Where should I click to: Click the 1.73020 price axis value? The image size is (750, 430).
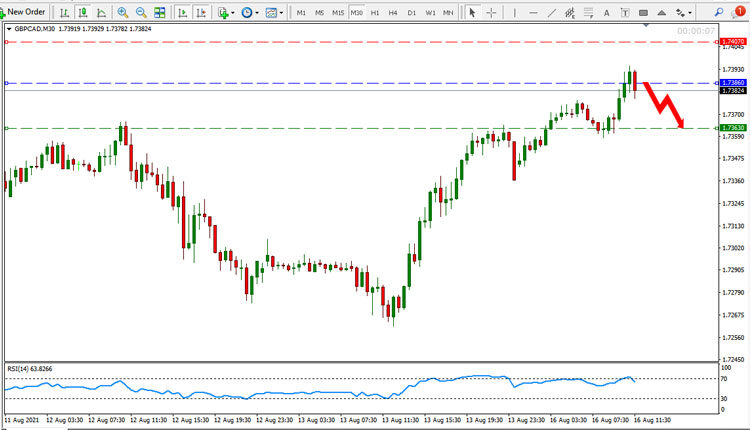pos(733,248)
